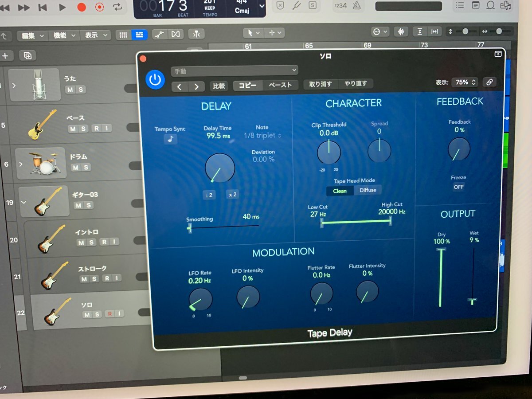Switch Tape Head Mode to Diffuse
The height and width of the screenshot is (399, 532).
click(368, 190)
